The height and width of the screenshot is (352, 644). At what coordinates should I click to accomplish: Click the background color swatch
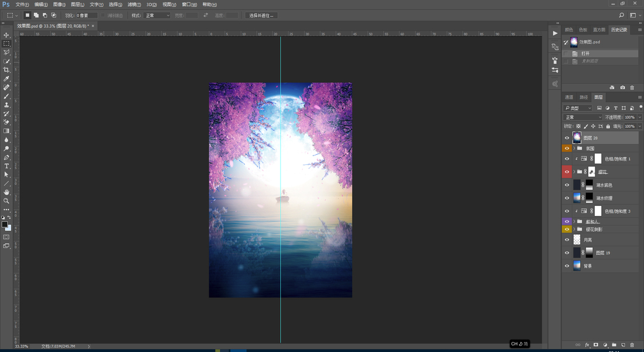coord(9,228)
